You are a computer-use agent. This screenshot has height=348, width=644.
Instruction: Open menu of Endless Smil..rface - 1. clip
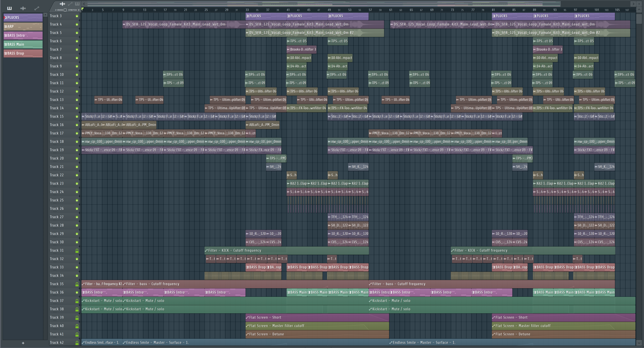83,343
